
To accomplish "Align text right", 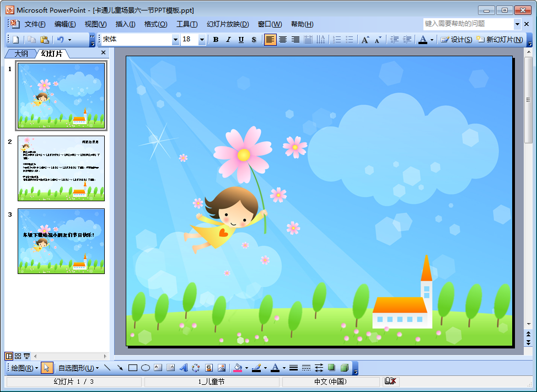I will (295, 40).
